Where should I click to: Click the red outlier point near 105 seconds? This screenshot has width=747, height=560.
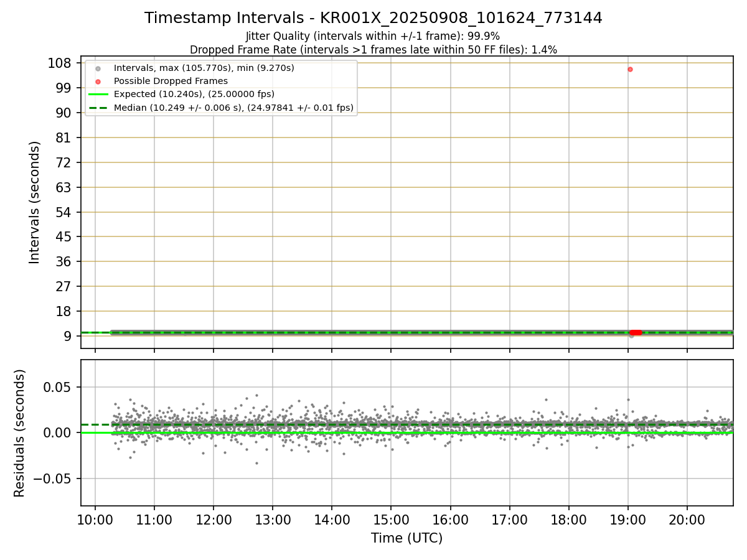tap(630, 69)
